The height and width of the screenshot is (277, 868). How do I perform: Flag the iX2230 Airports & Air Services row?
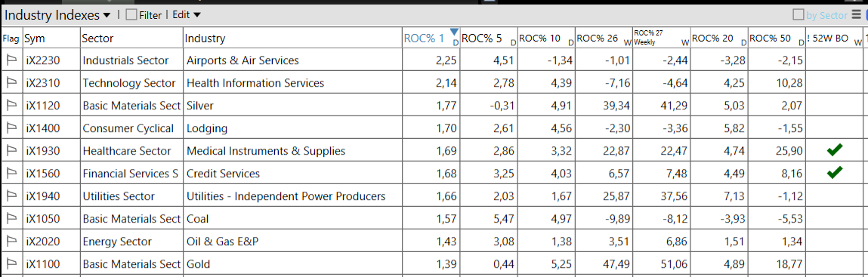pos(11,60)
